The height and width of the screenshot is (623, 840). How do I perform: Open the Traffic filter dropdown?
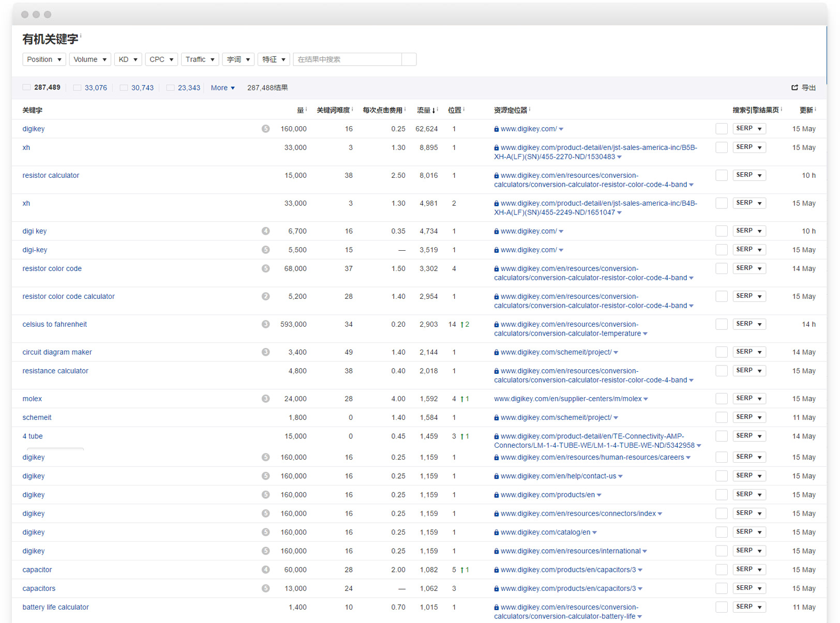[x=200, y=59]
